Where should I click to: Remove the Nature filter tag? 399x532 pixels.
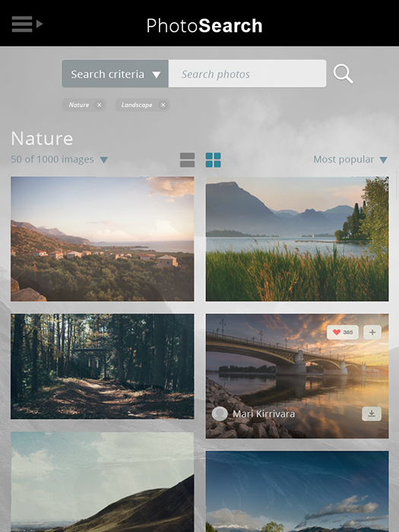[x=99, y=105]
